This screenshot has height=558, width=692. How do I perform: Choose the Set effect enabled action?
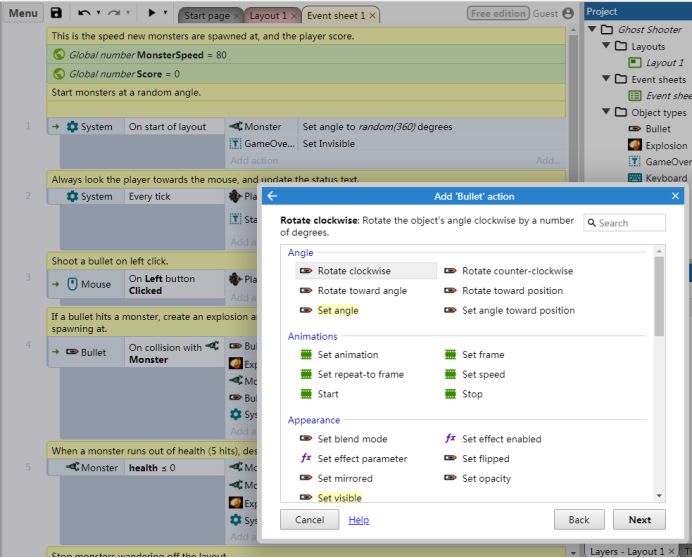pyautogui.click(x=501, y=439)
